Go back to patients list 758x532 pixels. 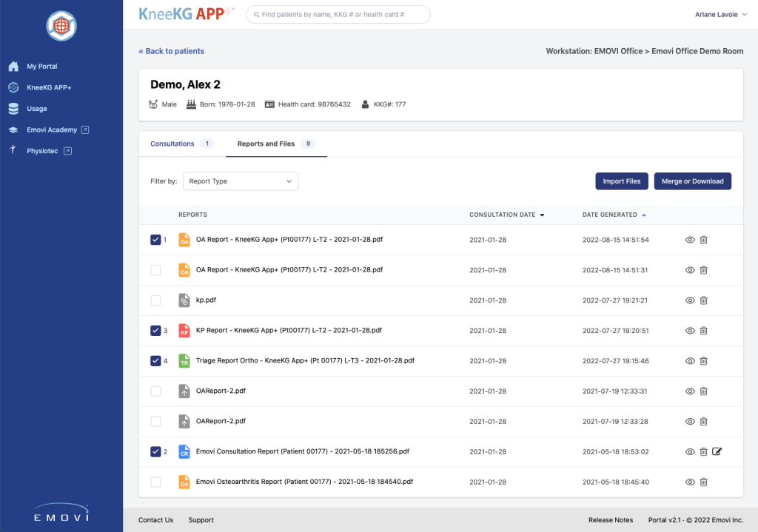tap(171, 51)
